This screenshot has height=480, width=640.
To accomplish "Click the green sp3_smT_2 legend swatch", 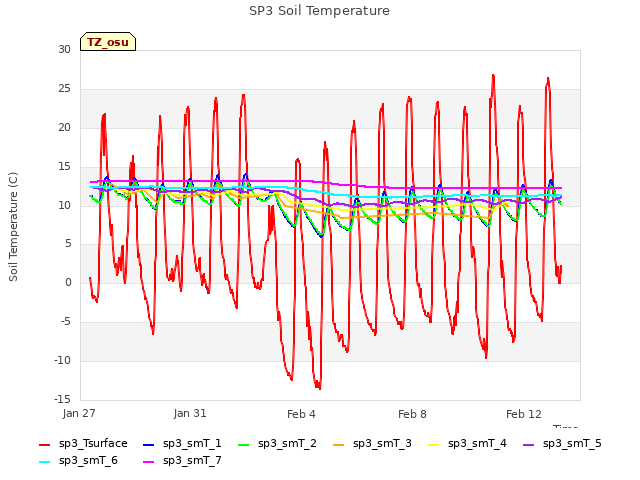I will click(244, 444).
